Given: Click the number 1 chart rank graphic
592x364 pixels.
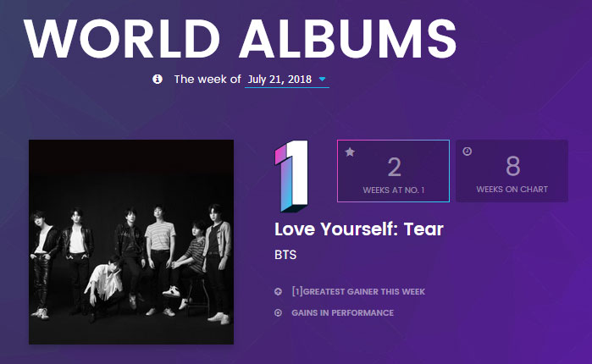Looking at the screenshot, I should [292, 175].
